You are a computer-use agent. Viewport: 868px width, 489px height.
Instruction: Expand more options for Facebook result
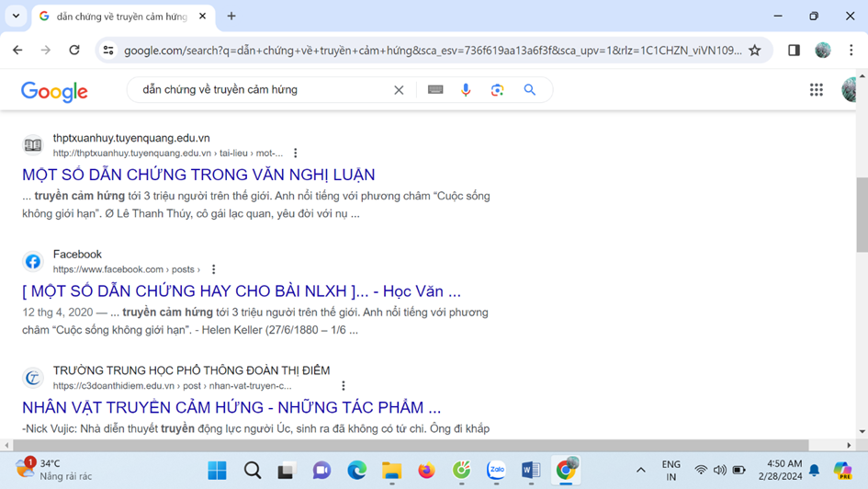[x=214, y=269]
